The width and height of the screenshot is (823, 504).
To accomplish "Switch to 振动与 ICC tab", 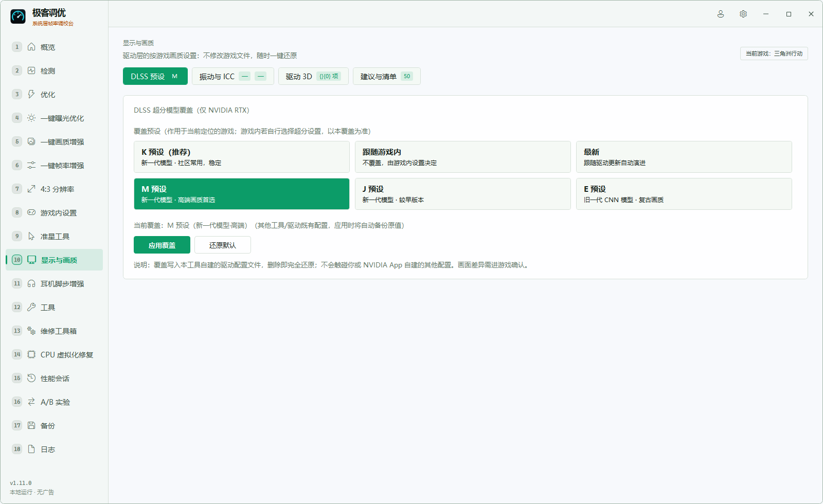I will 233,76.
